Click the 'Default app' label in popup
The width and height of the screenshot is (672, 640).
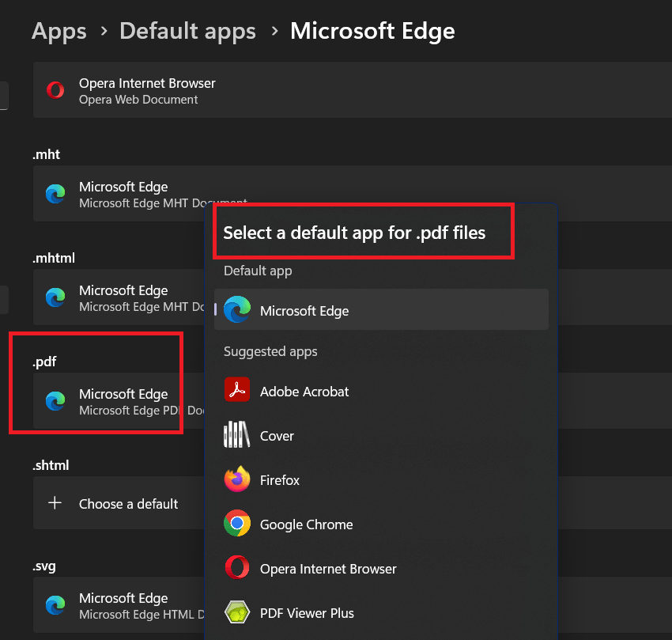click(258, 271)
